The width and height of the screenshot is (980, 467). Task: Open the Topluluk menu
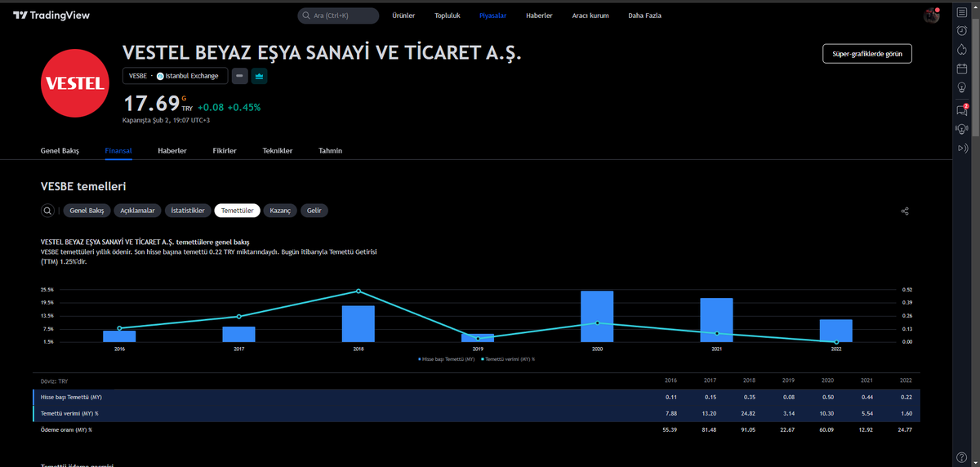coord(448,16)
